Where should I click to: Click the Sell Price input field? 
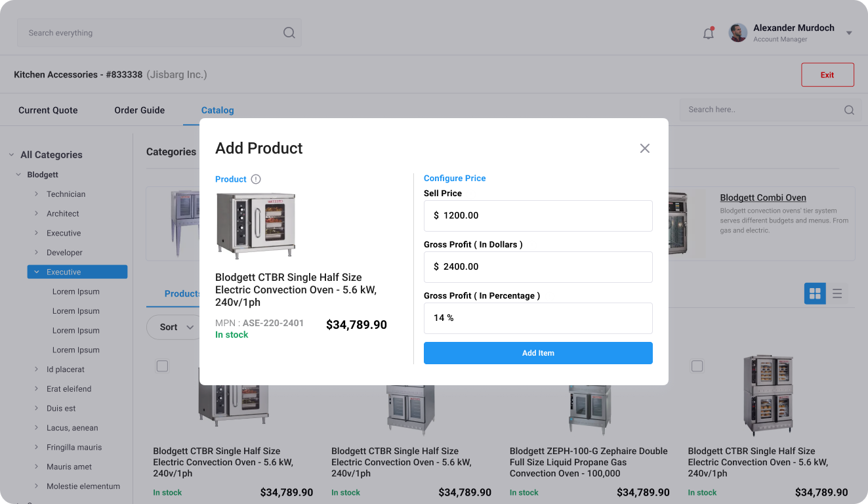pyautogui.click(x=538, y=216)
